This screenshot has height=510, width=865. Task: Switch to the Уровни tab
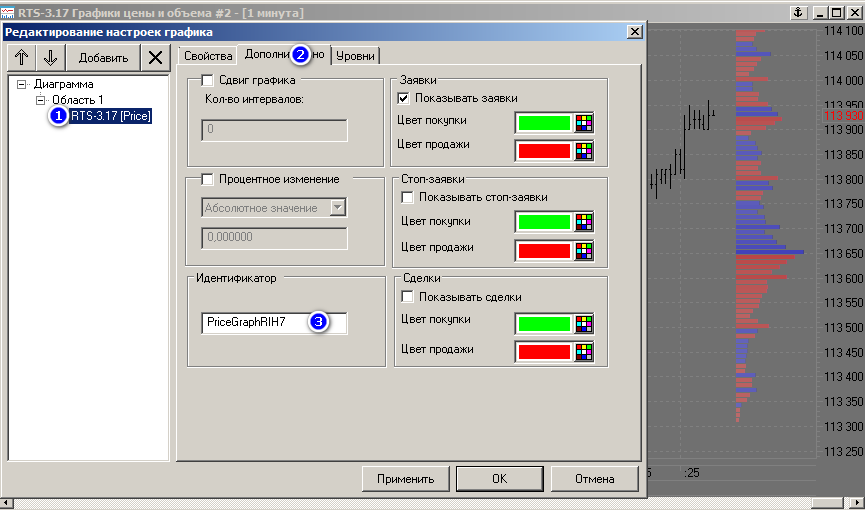coord(355,55)
